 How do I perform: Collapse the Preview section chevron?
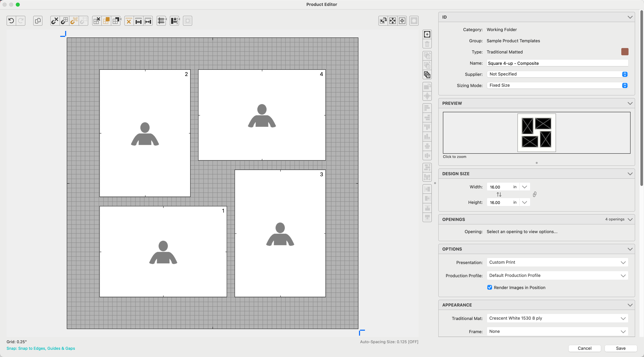click(630, 103)
